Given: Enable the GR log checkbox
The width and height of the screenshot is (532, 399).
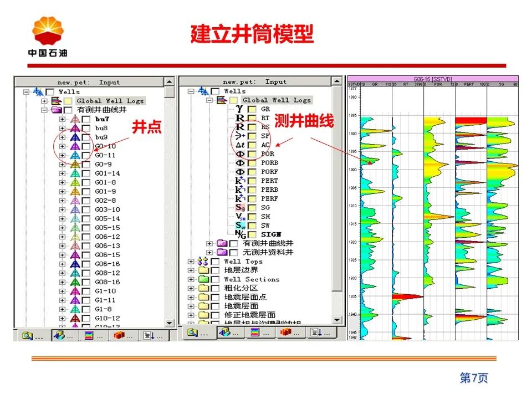Looking at the screenshot, I should pos(252,109).
